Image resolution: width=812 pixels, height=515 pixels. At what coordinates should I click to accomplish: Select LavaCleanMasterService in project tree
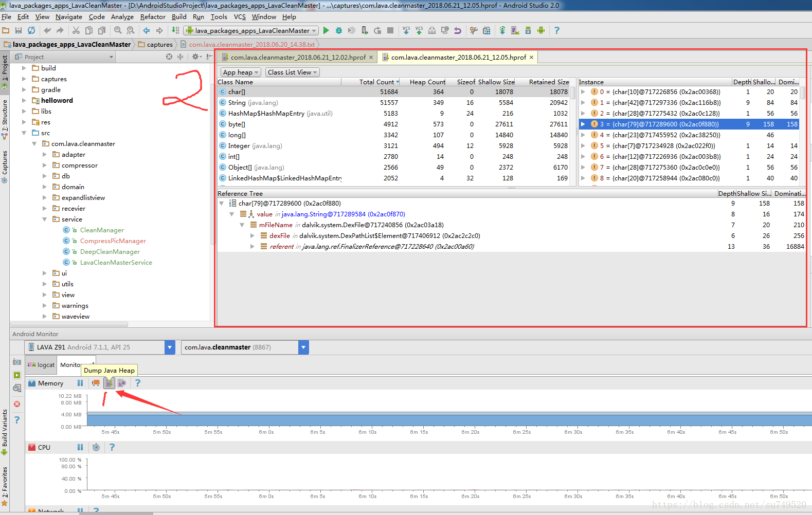tap(116, 263)
